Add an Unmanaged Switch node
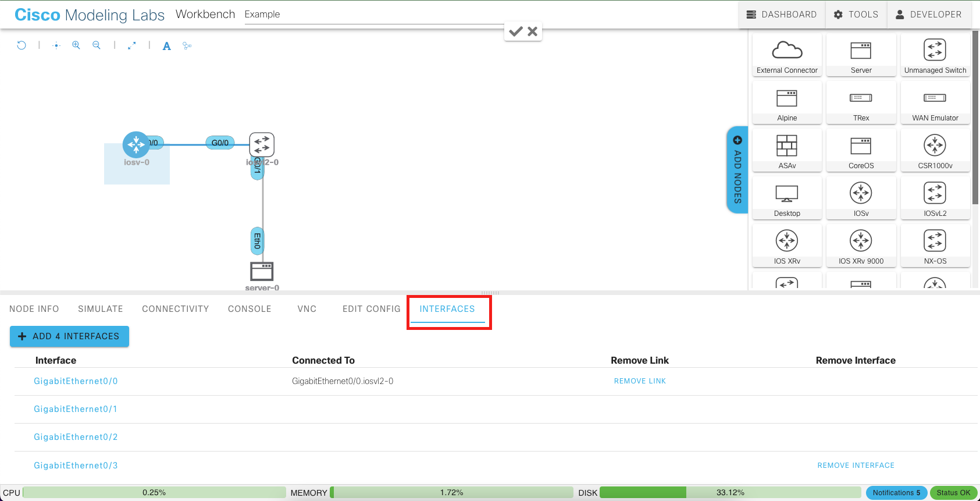 pos(935,55)
